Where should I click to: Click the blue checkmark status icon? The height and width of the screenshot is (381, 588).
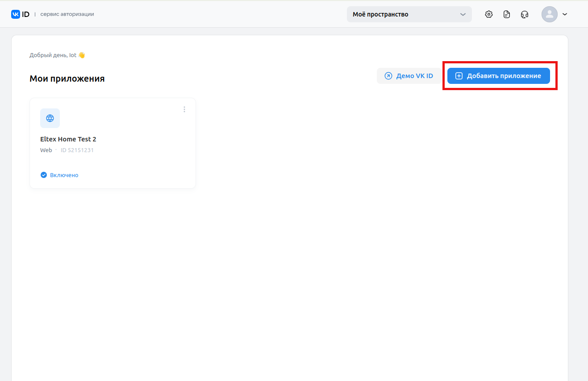44,175
